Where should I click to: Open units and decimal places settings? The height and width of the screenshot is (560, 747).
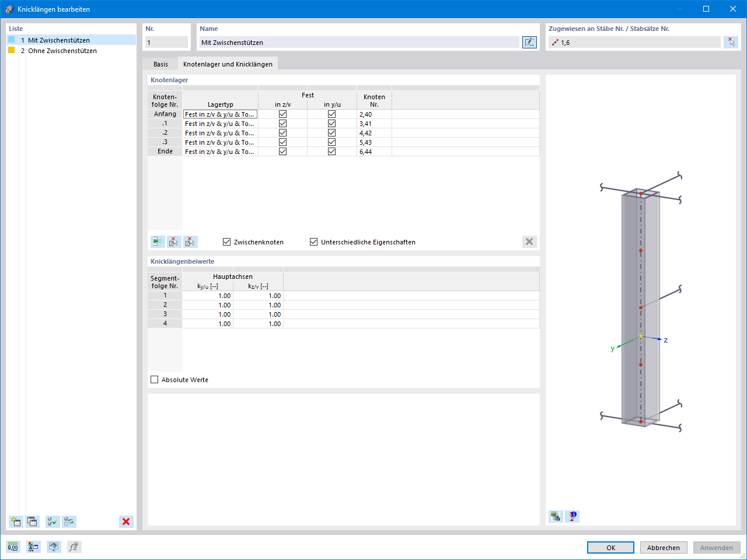pos(12,547)
